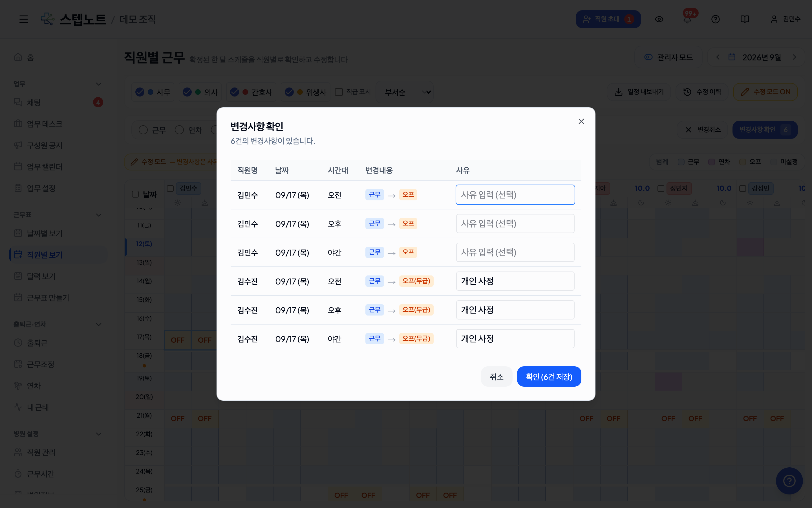Collapse the 병원 설정 sidebar section
Image resolution: width=812 pixels, height=508 pixels.
[x=99, y=434]
